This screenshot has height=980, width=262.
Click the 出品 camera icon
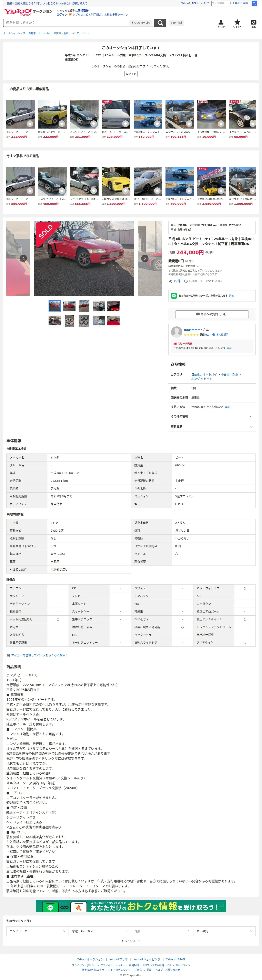[x=254, y=24]
